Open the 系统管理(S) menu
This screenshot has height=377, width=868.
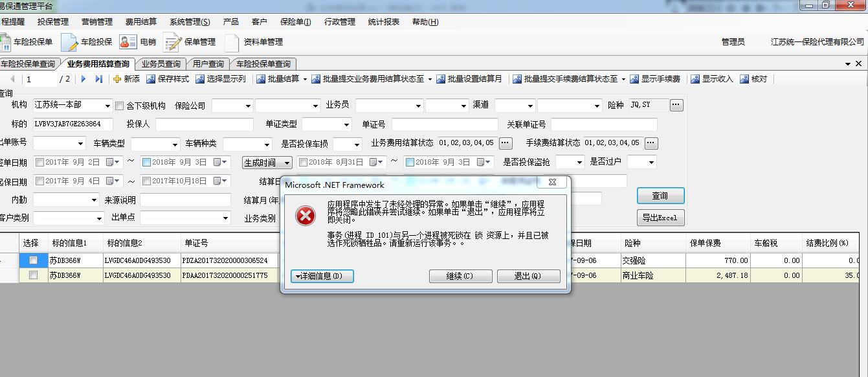tap(190, 21)
